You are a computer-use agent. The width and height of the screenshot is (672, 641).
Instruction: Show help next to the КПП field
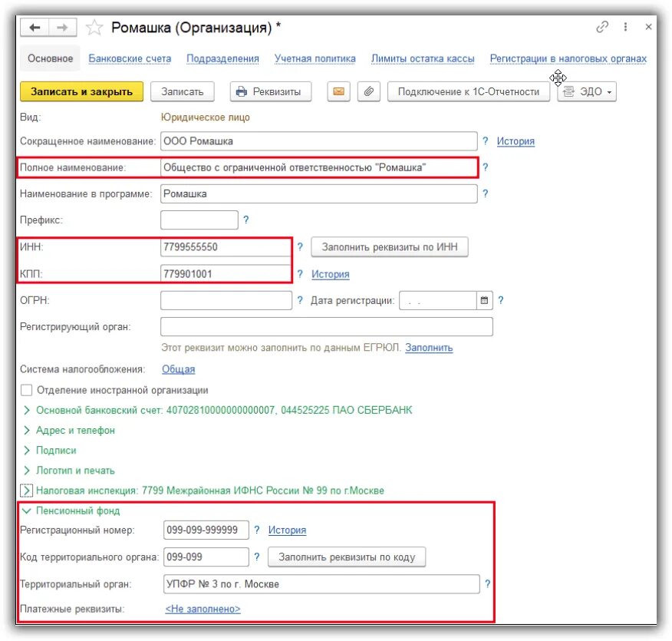pos(300,273)
